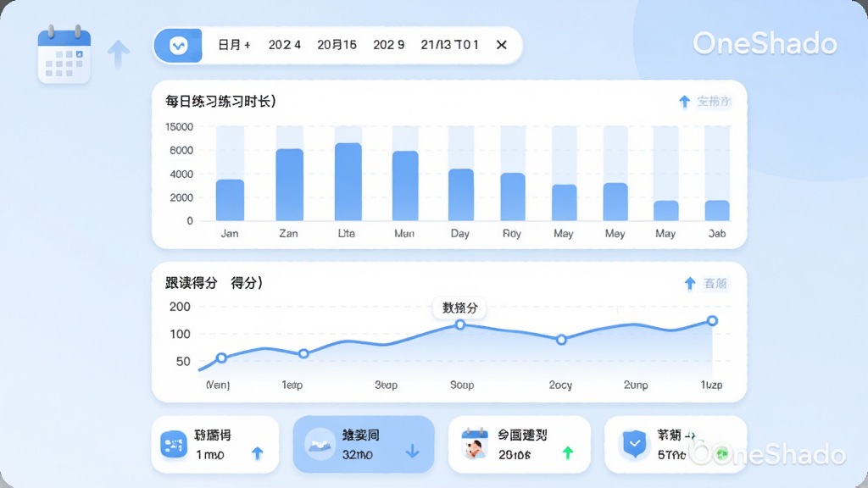
Task: Click the last line chart point above "1uzp"
Action: (x=712, y=321)
